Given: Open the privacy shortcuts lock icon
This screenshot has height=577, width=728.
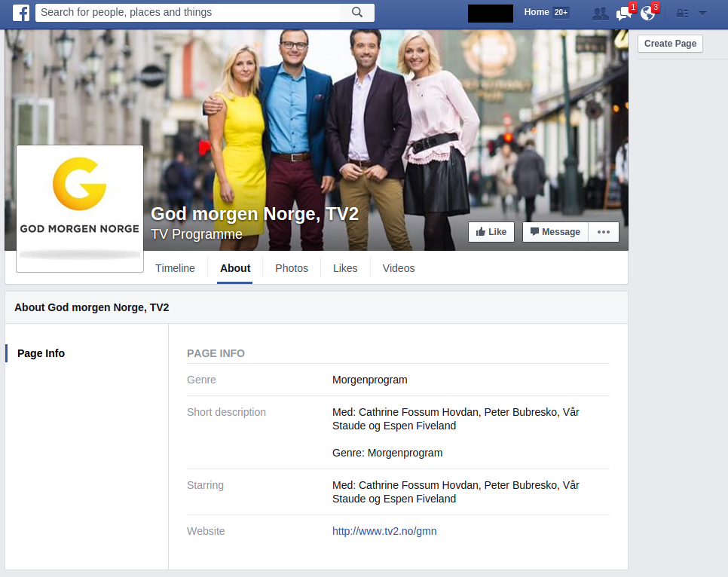Looking at the screenshot, I should pos(682,14).
